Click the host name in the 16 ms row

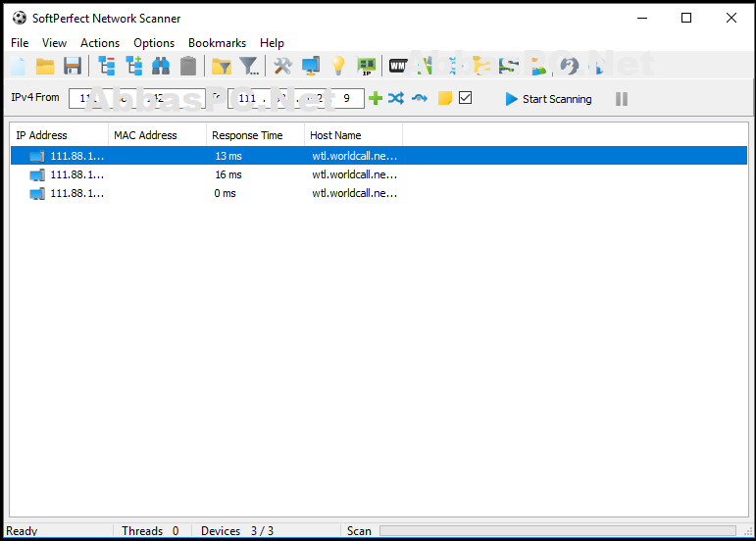point(354,174)
